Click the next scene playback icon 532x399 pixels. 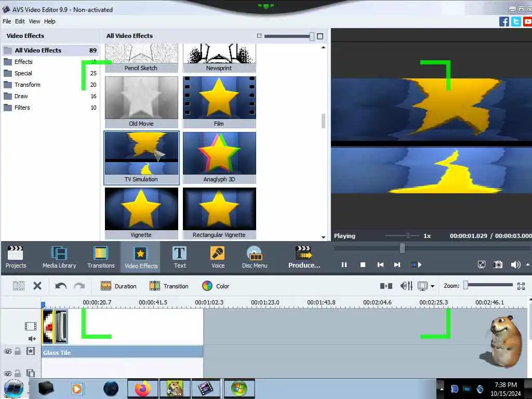416,264
